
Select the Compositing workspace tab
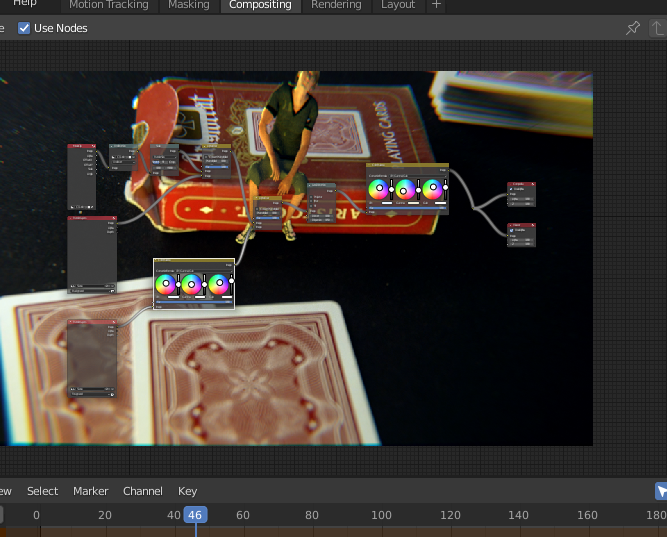(x=260, y=5)
